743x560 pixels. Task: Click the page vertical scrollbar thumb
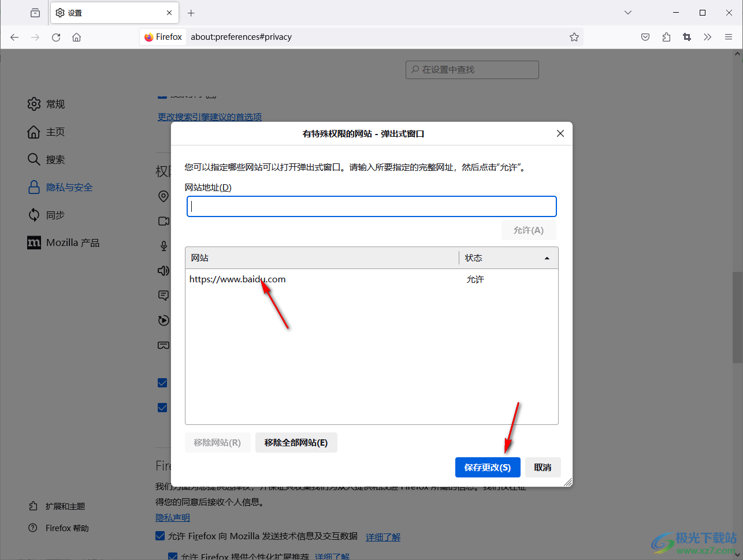tap(738, 317)
